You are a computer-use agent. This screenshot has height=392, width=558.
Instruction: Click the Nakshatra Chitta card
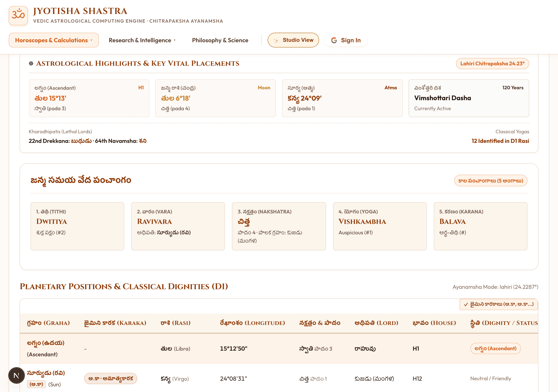279,226
